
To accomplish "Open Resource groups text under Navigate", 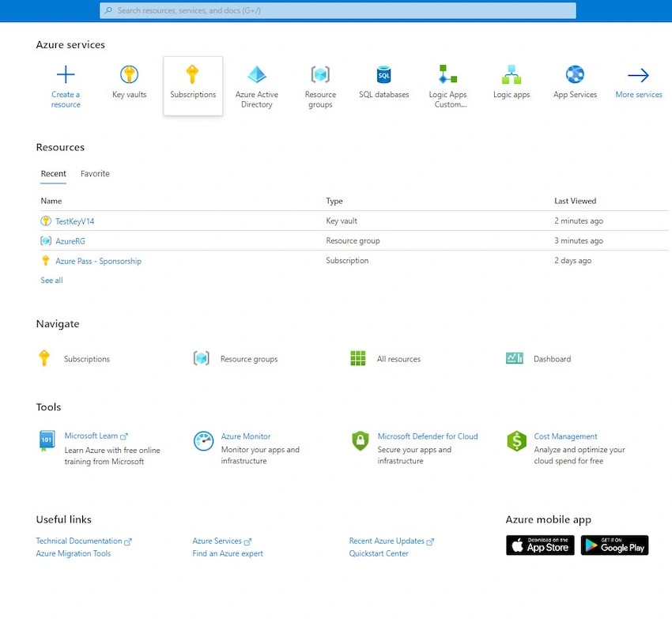I will [249, 359].
